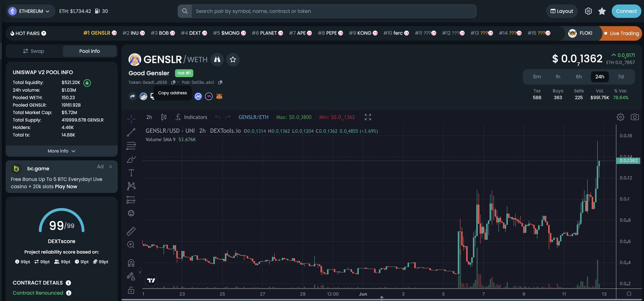Open the prediction and measurement tools

131,200
